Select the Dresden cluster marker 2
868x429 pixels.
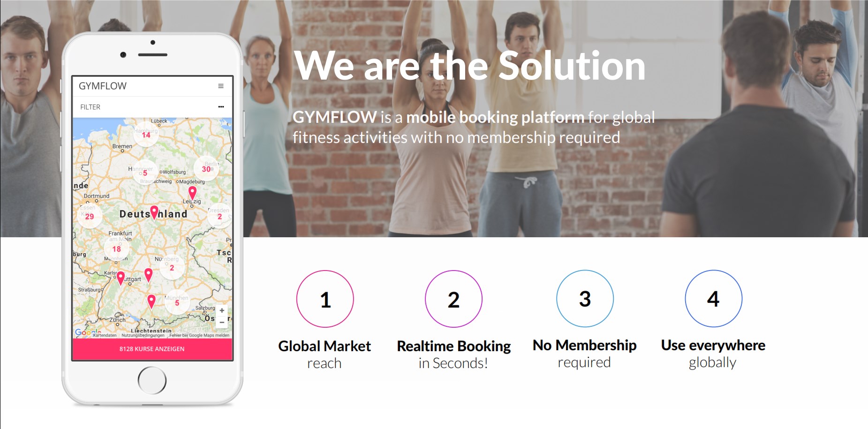pos(219,216)
